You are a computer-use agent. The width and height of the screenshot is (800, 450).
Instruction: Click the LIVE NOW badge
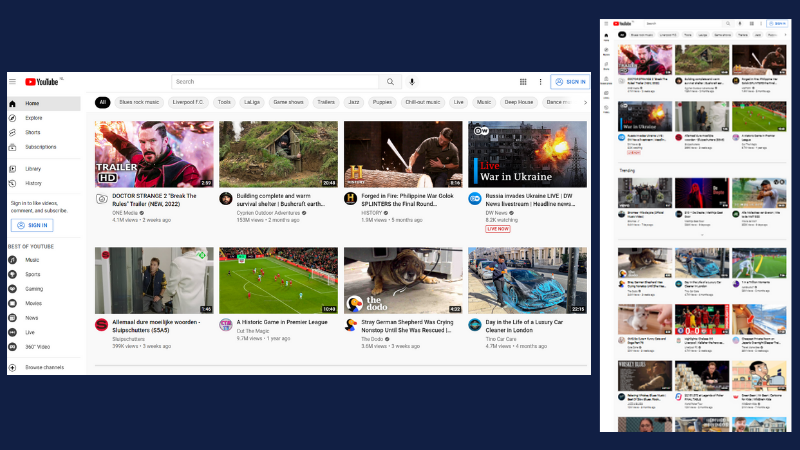click(x=498, y=229)
